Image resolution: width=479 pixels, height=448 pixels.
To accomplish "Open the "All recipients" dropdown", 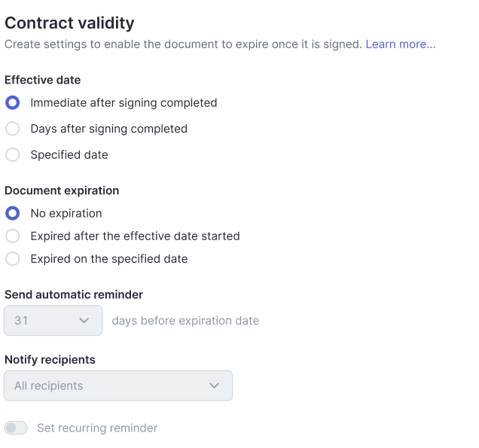I will coord(118,386).
